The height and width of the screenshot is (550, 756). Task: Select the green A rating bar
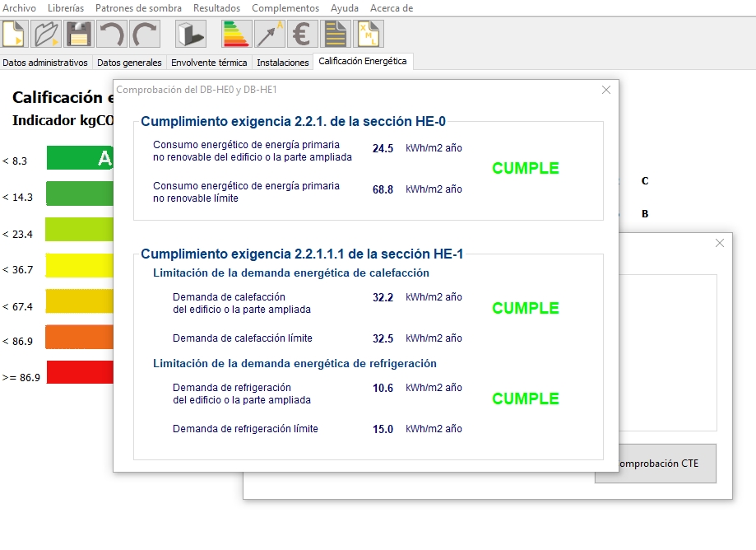click(x=80, y=157)
